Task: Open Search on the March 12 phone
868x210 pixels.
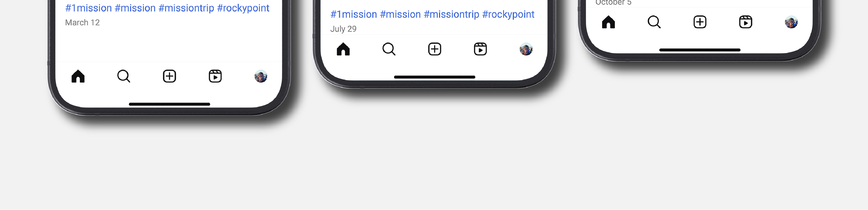Action: point(124,76)
